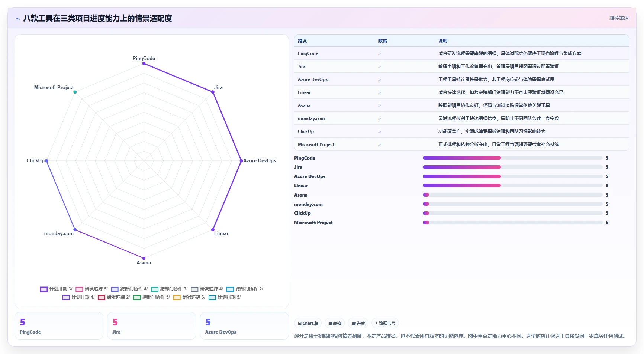Image resolution: width=644 pixels, height=354 pixels.
Task: Click the footnote starting 评分是用于初筛的相对情景刻度
Action: click(461, 336)
